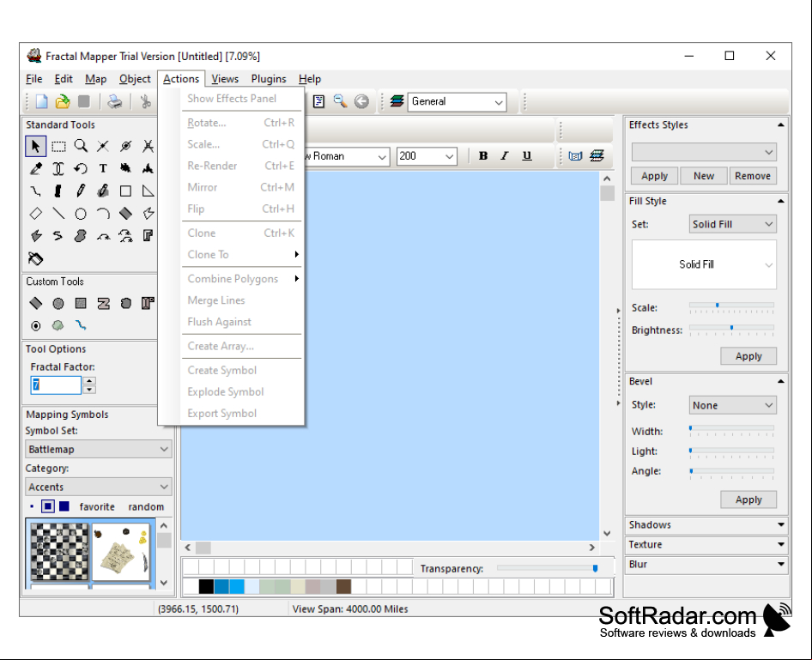Select the framed medium symbol preview size
Screen dimensions: 812x660
pyautogui.click(x=48, y=506)
